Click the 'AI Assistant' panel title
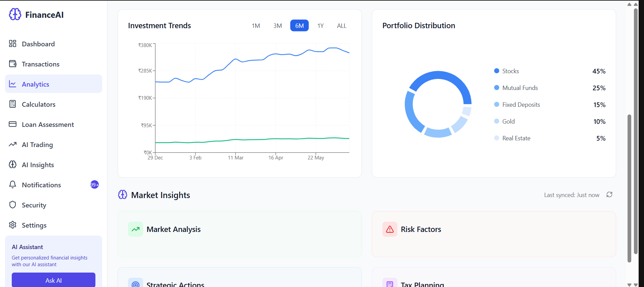 (x=27, y=247)
